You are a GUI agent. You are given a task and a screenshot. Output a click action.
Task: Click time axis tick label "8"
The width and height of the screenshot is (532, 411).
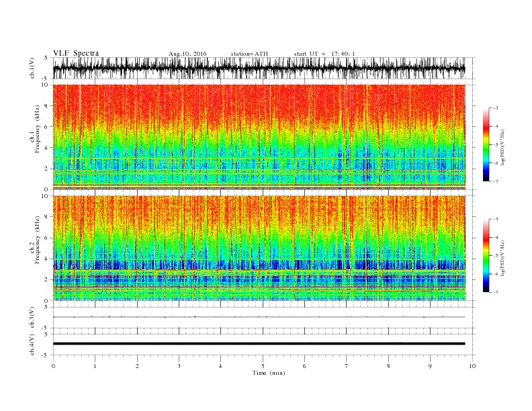(x=388, y=366)
